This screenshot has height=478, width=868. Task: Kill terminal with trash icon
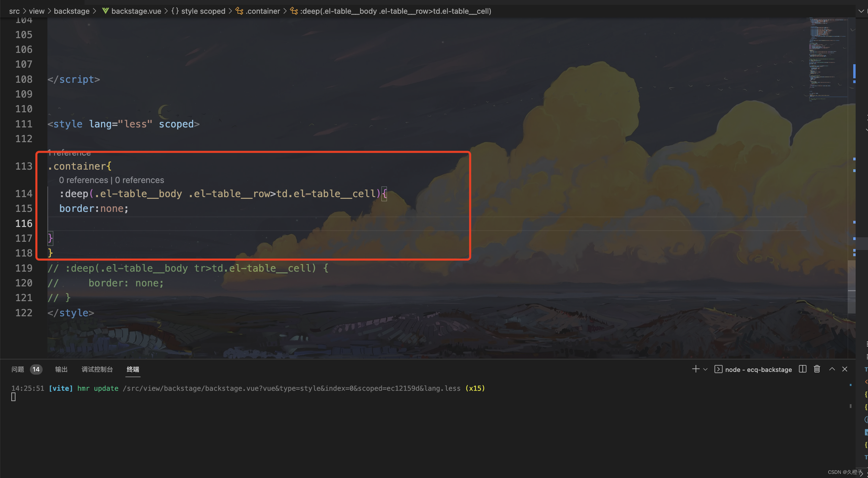tap(817, 369)
